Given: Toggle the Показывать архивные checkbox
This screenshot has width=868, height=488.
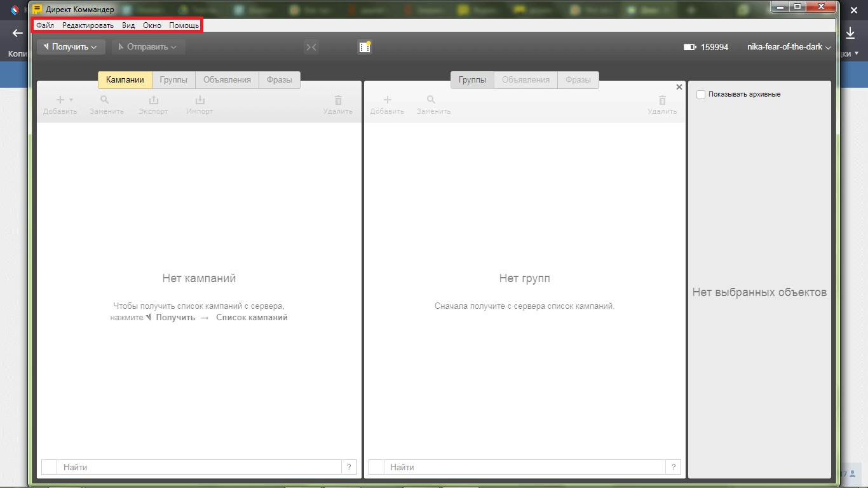Looking at the screenshot, I should point(701,95).
